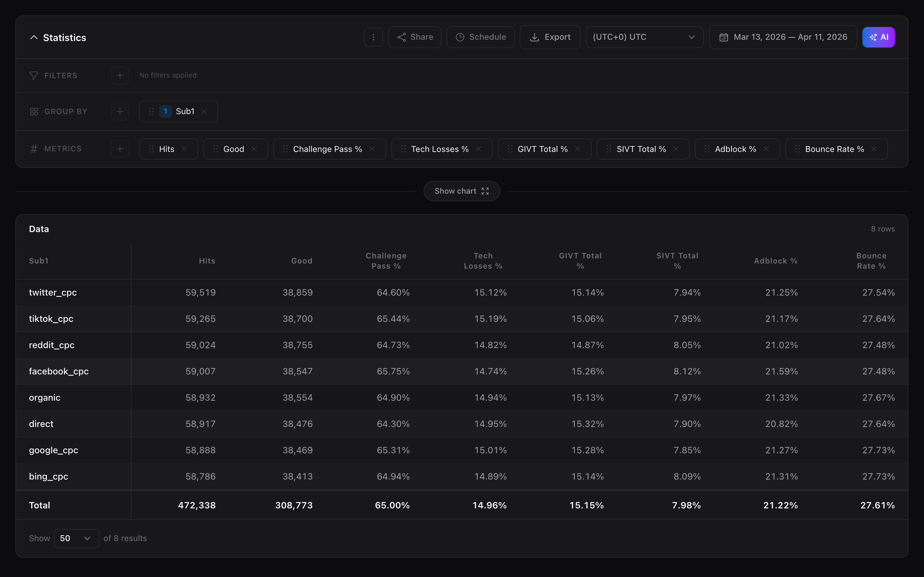
Task: Select the facebook_cpc row in the table
Action: 59,371
